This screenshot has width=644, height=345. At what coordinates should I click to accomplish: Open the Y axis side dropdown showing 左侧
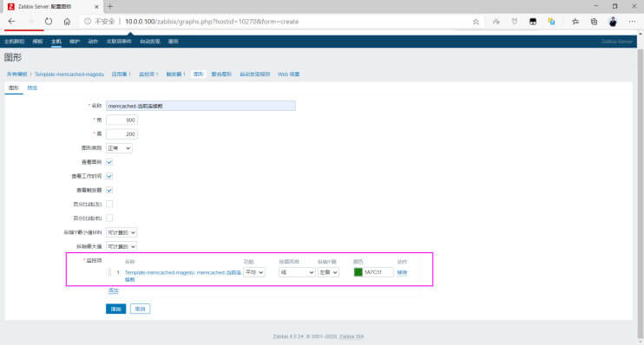tap(329, 272)
